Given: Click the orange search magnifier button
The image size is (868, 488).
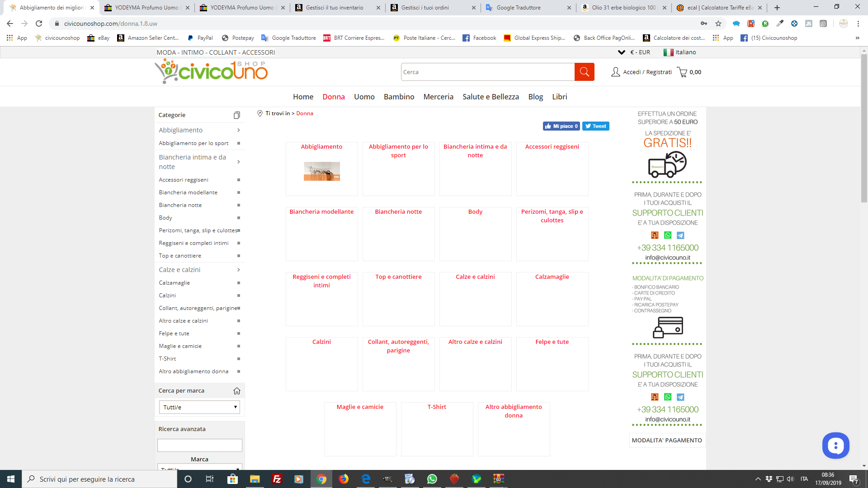Looking at the screenshot, I should pos(584,72).
